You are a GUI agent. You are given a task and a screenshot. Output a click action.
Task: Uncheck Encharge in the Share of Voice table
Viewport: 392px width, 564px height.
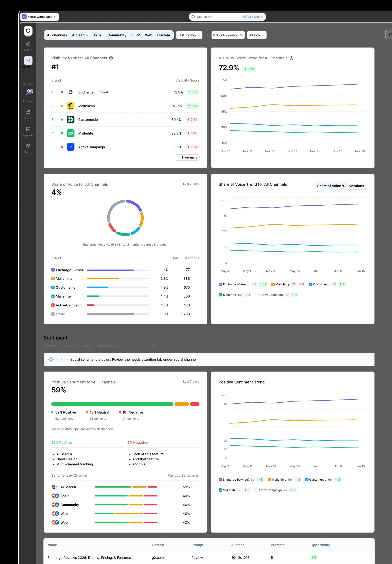(53, 270)
